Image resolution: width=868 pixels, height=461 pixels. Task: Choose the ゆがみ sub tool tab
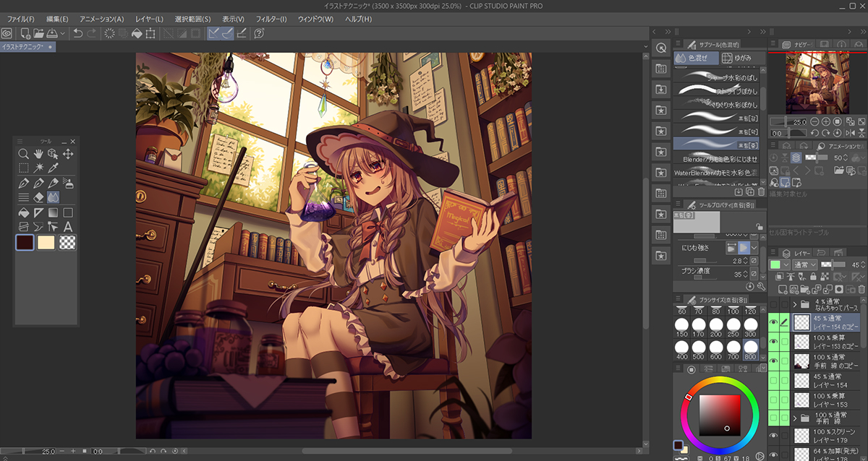point(736,58)
